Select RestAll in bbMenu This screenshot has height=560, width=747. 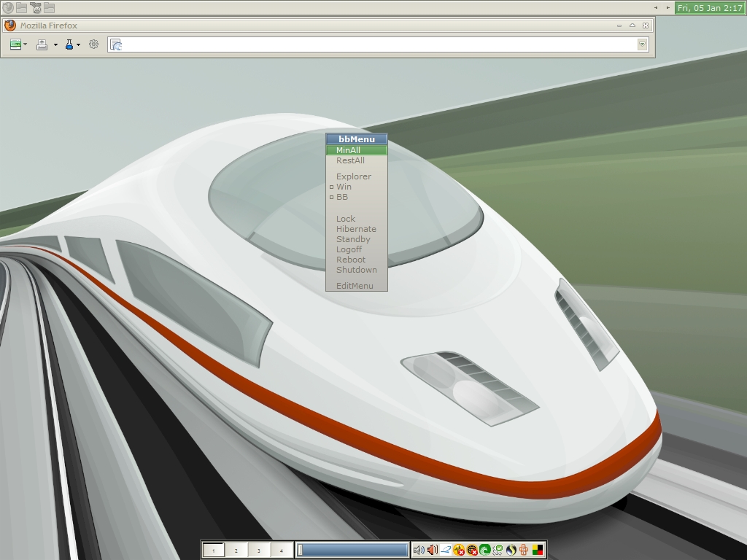[356, 160]
